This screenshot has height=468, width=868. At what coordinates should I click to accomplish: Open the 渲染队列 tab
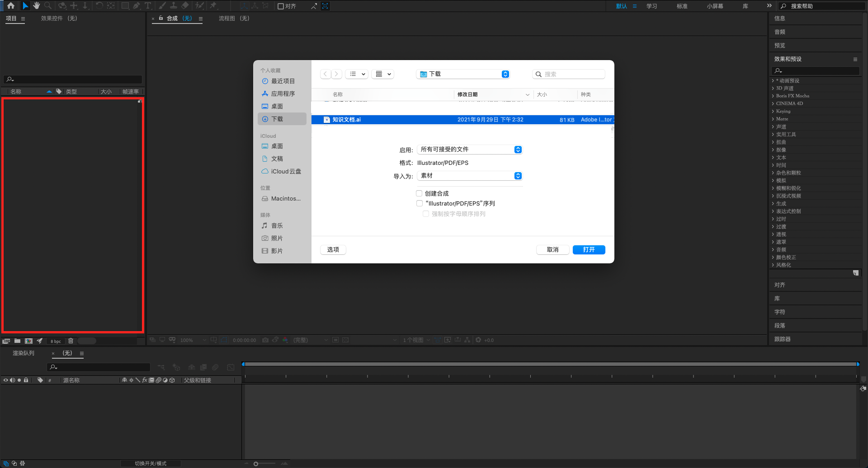[x=24, y=353]
